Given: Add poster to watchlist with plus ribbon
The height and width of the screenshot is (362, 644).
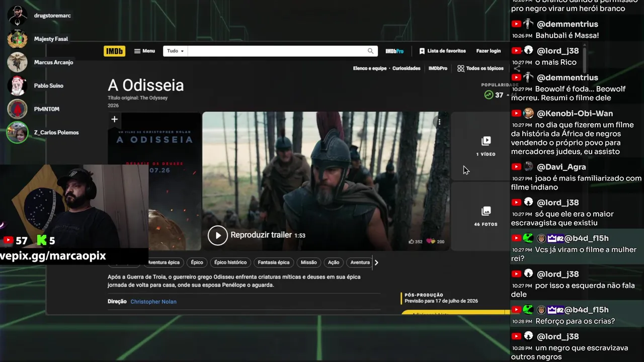Looking at the screenshot, I should [x=114, y=120].
